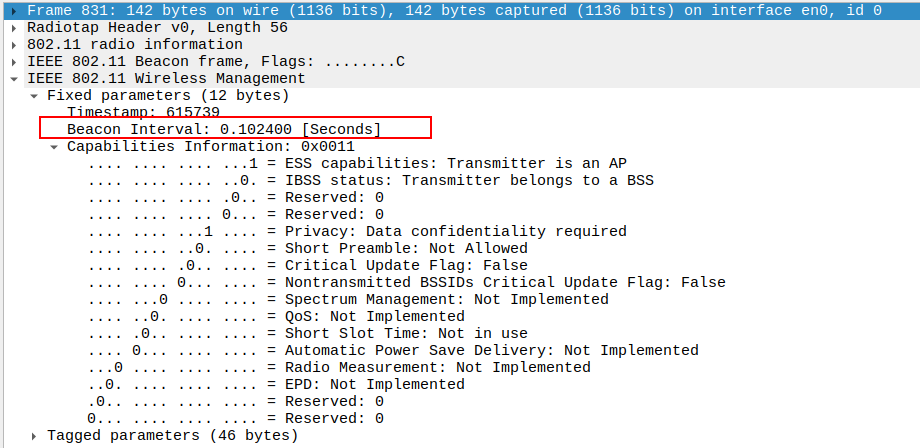
Task: Expand the IEEE 802.11 Beacon frame section
Action: pos(14,61)
